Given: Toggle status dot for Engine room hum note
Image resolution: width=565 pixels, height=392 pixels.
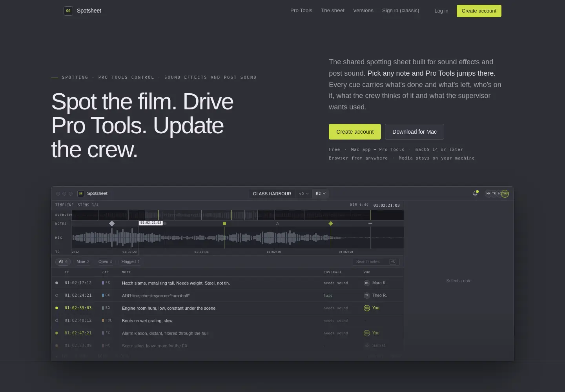Looking at the screenshot, I should click(x=57, y=308).
